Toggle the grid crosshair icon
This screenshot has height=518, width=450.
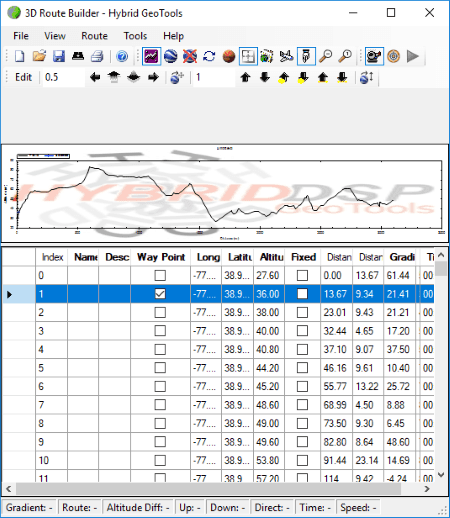point(248,56)
